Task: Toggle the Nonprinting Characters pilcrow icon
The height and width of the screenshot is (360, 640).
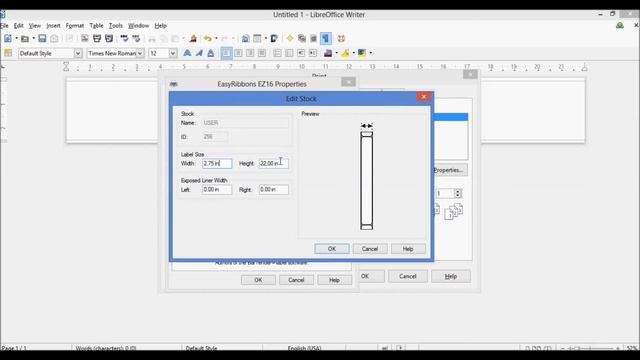Action: click(x=326, y=38)
